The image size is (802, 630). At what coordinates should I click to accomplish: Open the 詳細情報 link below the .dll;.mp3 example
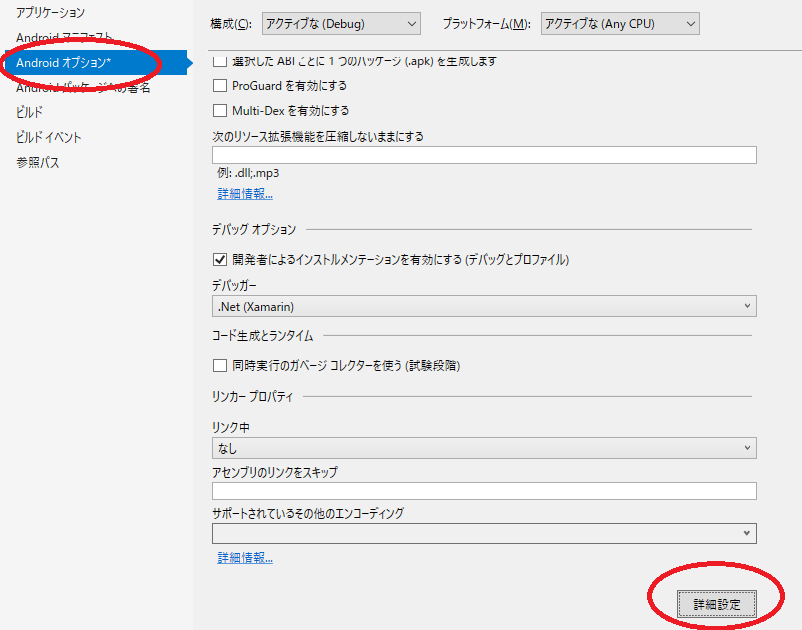click(245, 194)
